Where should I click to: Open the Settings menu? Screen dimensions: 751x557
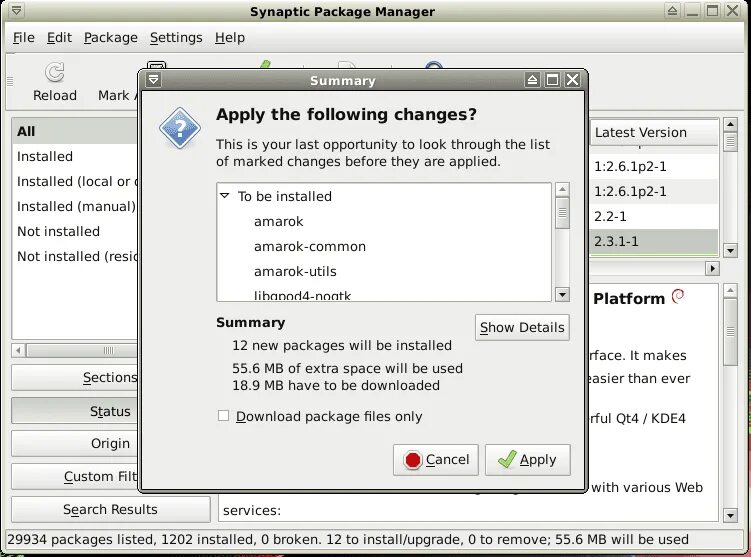(176, 37)
